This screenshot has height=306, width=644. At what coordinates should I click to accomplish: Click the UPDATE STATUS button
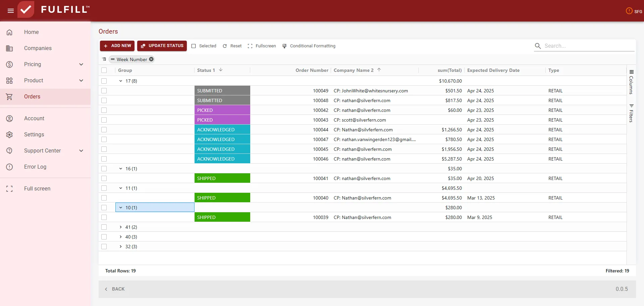tap(162, 46)
